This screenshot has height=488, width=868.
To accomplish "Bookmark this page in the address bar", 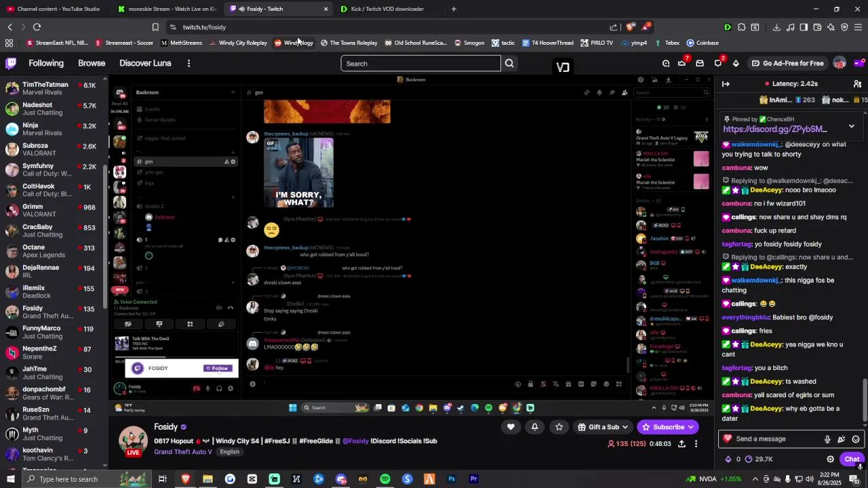I will pos(155,27).
